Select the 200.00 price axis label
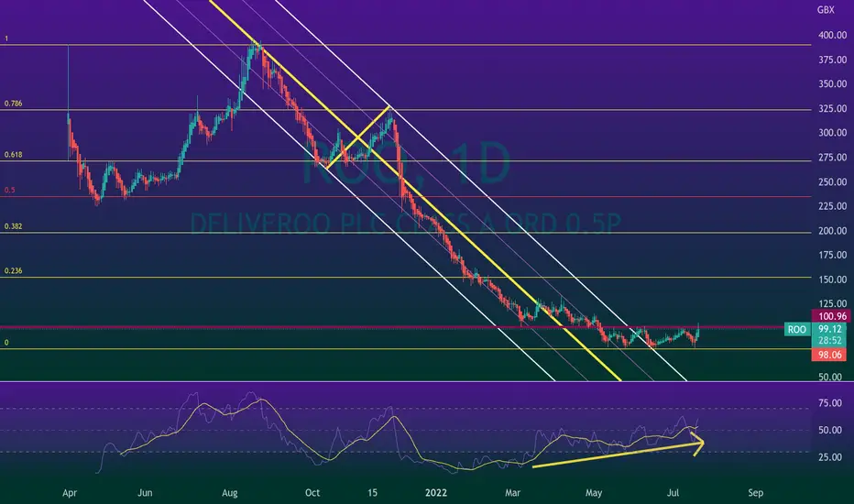 833,231
